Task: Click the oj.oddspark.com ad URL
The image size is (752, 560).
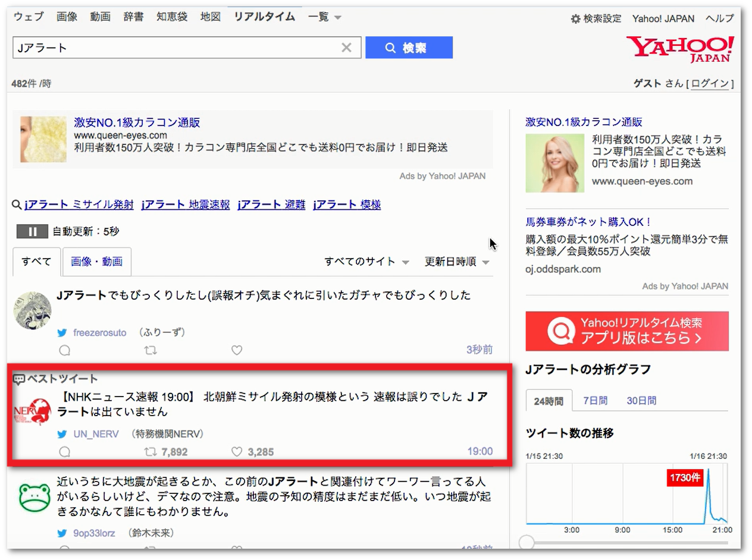Action: click(x=563, y=269)
